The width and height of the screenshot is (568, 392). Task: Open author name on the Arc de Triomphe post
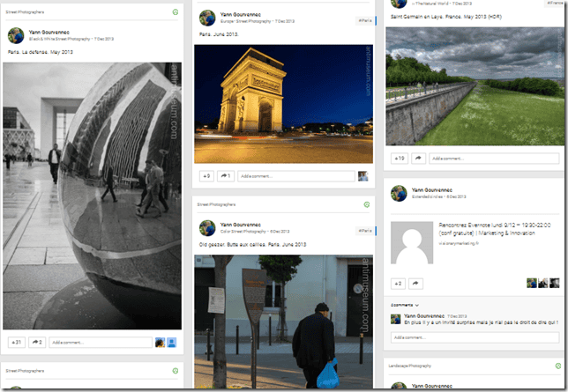coord(240,14)
